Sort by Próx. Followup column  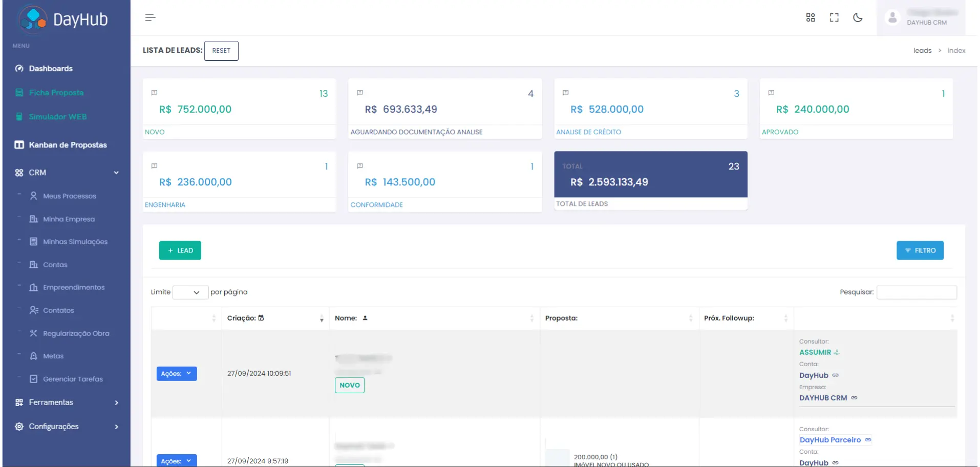pyautogui.click(x=746, y=318)
